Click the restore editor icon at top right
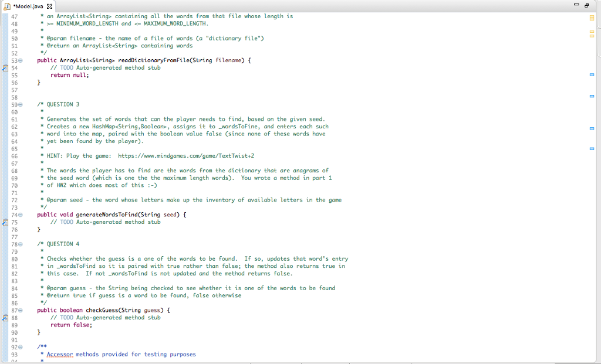 [586, 5]
